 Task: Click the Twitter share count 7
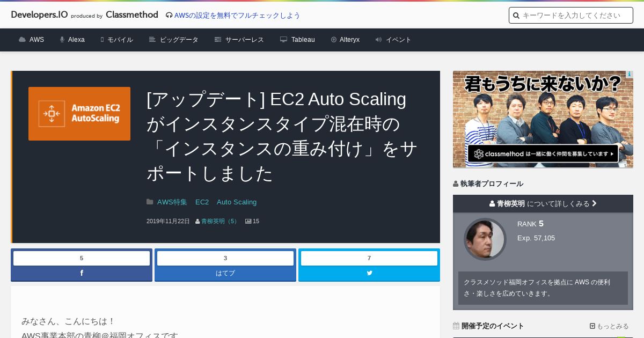369,258
